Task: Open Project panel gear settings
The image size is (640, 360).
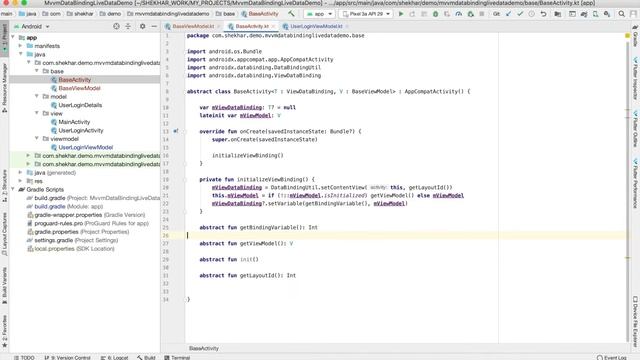Action: 142,26
